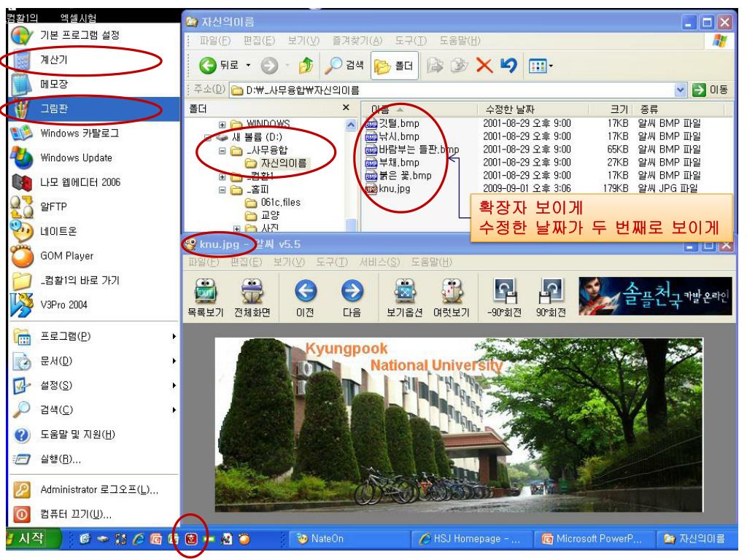Launch 네이트온 from the Start menu
This screenshot has height=560, width=747.
click(x=93, y=231)
